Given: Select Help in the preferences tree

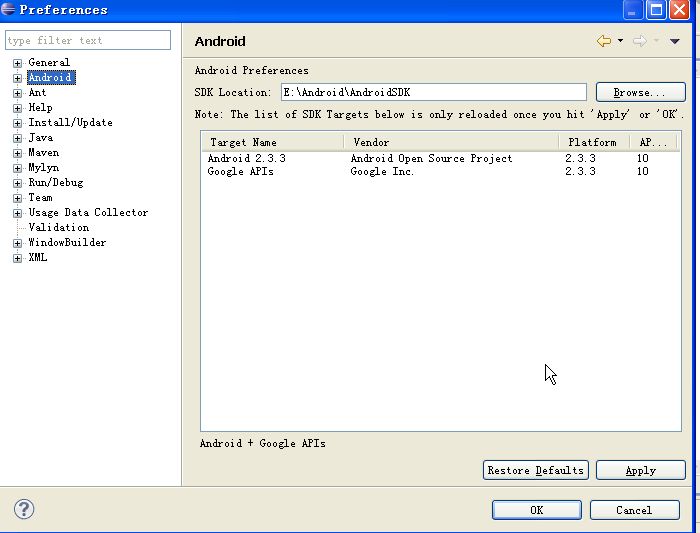Looking at the screenshot, I should [x=40, y=108].
